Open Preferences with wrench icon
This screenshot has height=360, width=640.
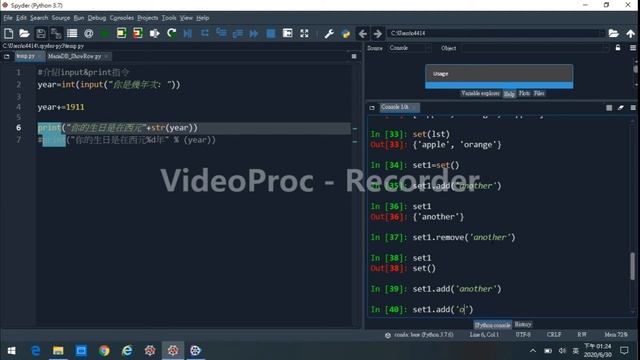tap(329, 33)
